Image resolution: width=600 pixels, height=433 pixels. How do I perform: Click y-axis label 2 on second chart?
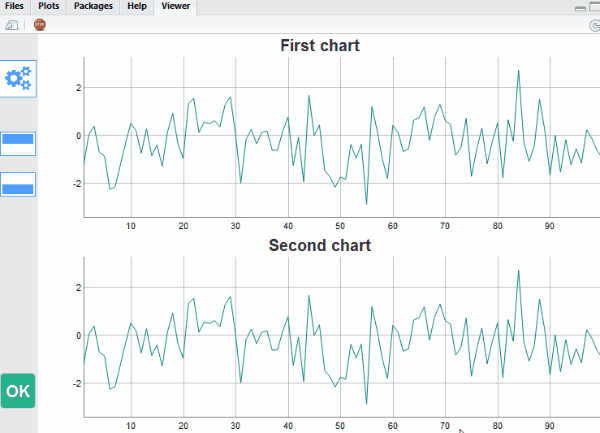(76, 288)
